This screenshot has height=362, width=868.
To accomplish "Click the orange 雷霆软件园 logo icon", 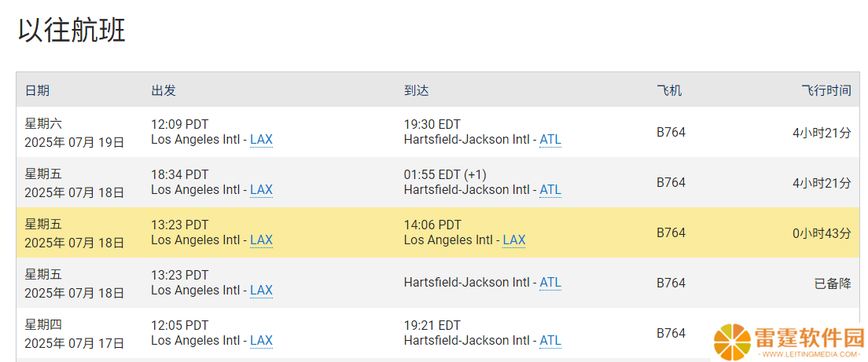I will click(732, 341).
